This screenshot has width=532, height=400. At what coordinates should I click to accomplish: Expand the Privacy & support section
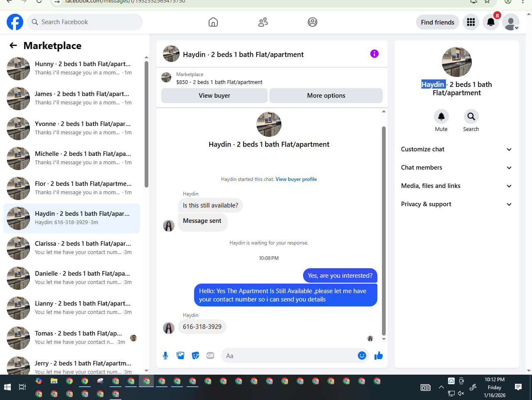(x=456, y=204)
